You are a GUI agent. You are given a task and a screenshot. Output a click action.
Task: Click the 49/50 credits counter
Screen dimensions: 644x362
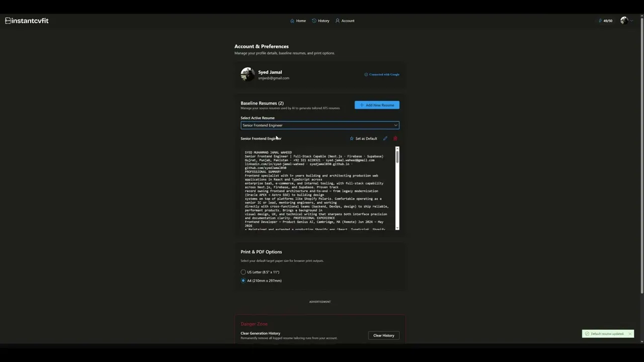(x=605, y=21)
